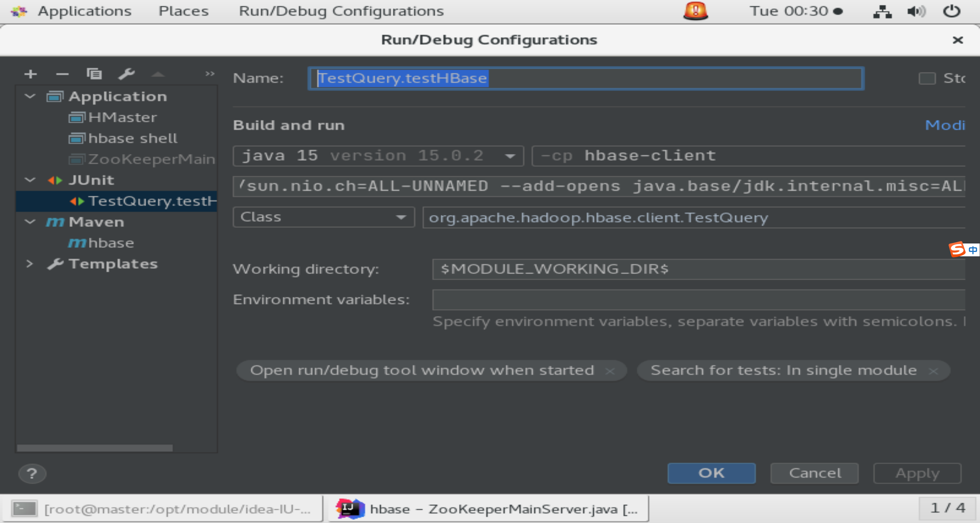980x523 pixels.
Task: Remove the 'Search for tests' option tag
Action: [x=933, y=371]
